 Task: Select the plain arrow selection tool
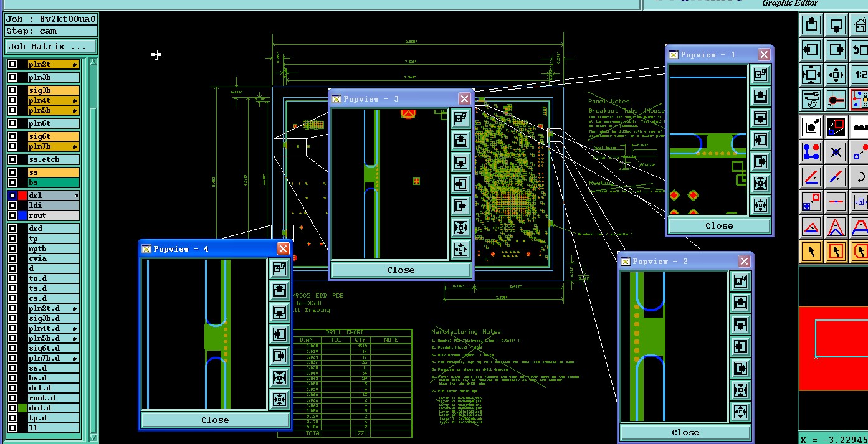pos(811,252)
